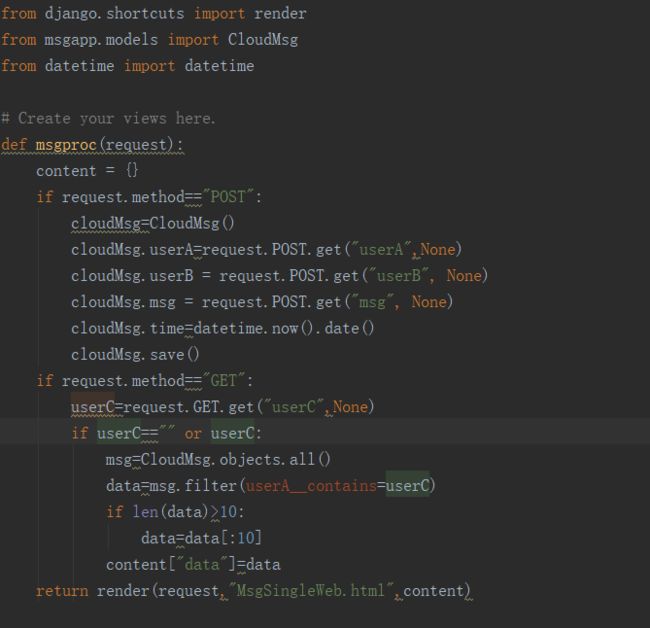
Task: Click the msgproc function name in def line
Action: tap(66, 145)
